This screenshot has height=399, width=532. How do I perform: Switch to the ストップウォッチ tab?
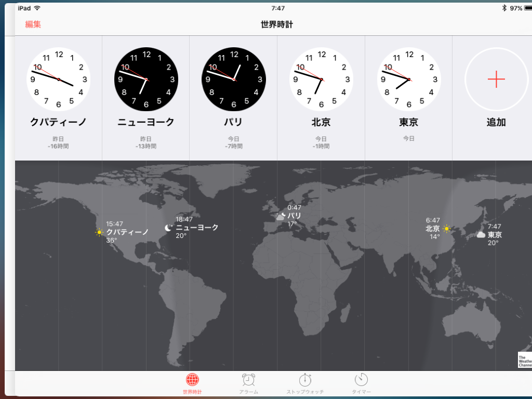(305, 384)
